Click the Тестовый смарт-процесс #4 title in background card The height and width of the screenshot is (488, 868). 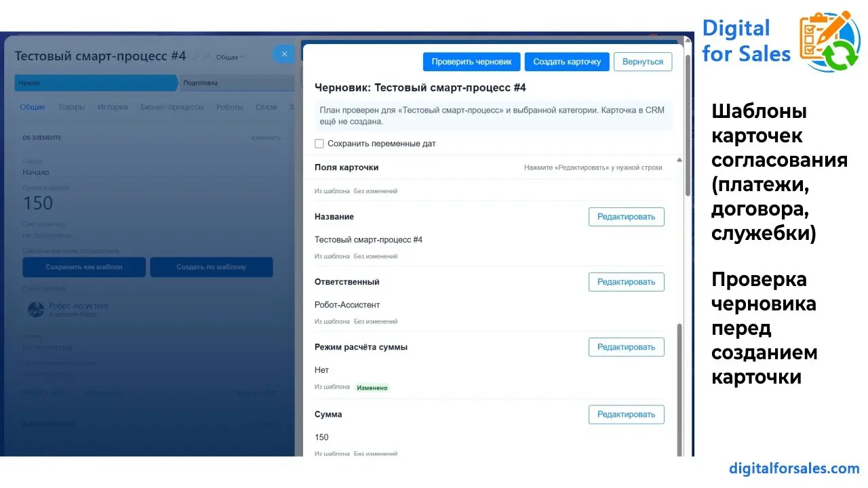(100, 56)
